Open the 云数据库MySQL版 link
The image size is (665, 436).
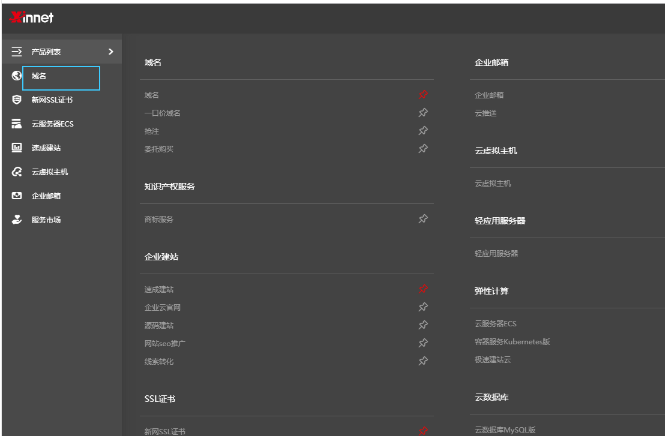505,430
